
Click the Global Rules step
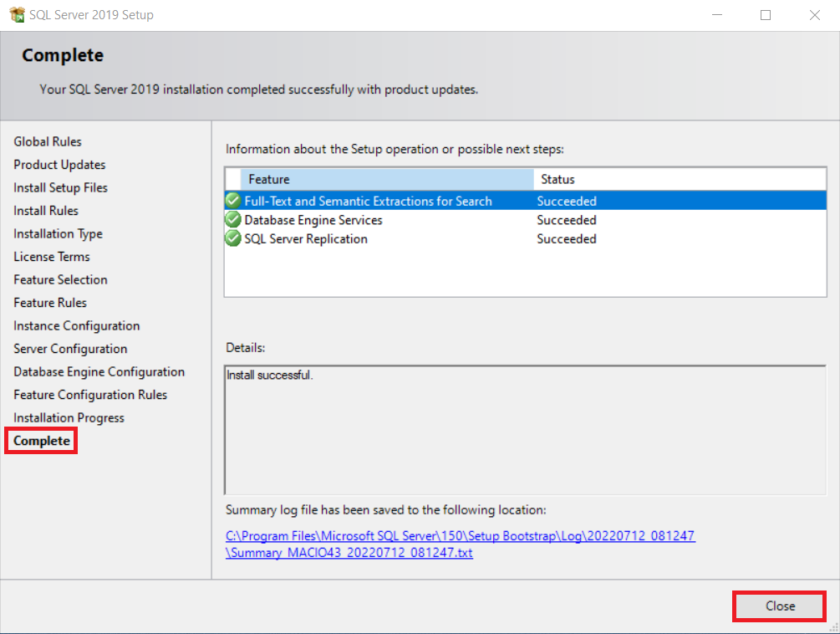pyautogui.click(x=48, y=141)
